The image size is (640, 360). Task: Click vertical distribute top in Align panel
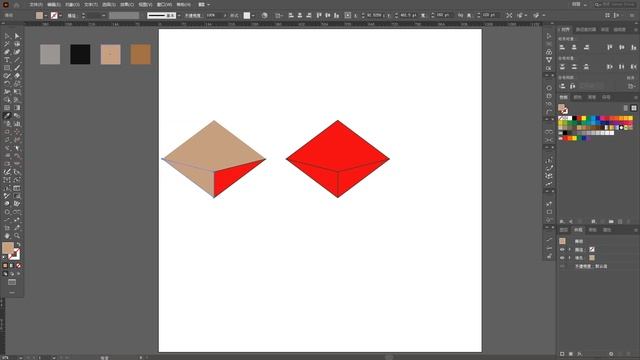coord(562,67)
